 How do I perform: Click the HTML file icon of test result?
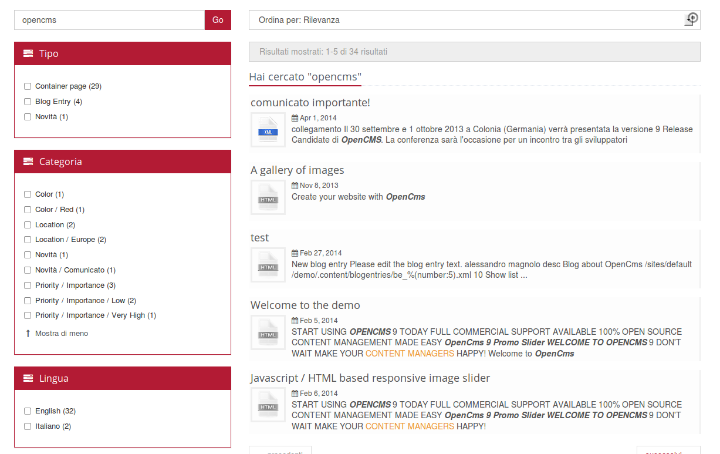pos(268,265)
